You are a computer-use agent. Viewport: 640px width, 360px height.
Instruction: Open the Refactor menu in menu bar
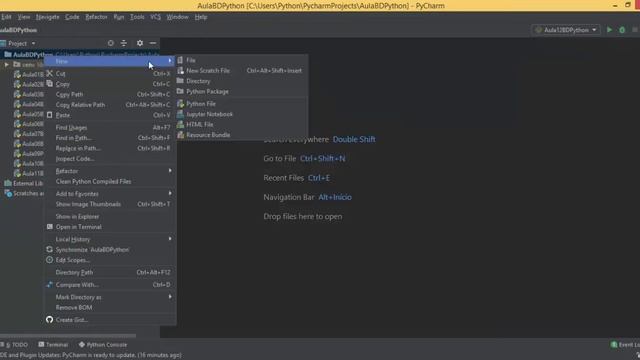pyautogui.click(x=96, y=17)
